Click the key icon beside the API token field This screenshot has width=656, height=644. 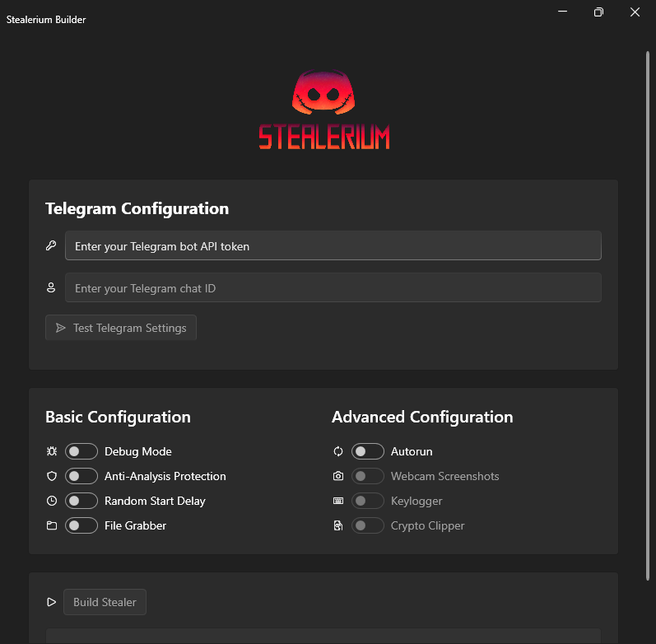click(x=51, y=245)
